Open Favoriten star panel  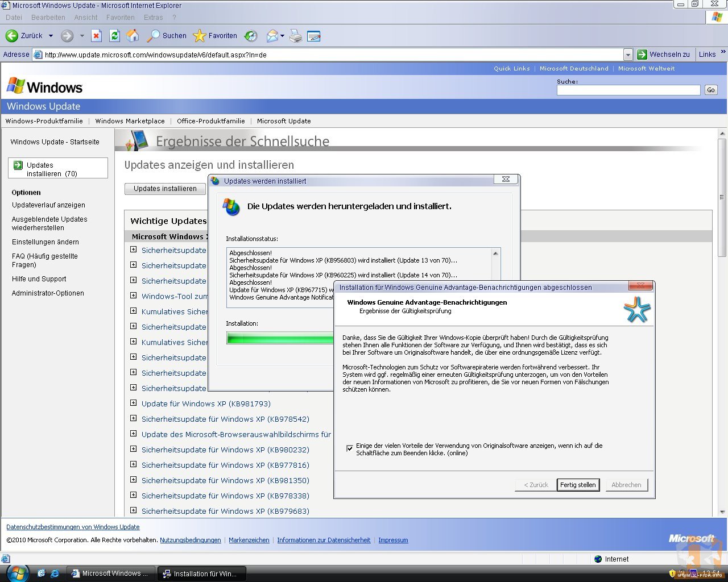pos(215,36)
